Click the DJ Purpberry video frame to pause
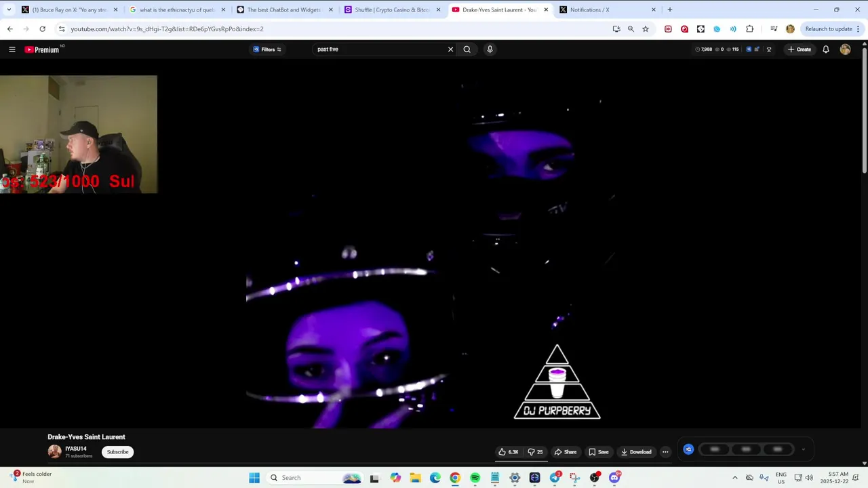 430,244
